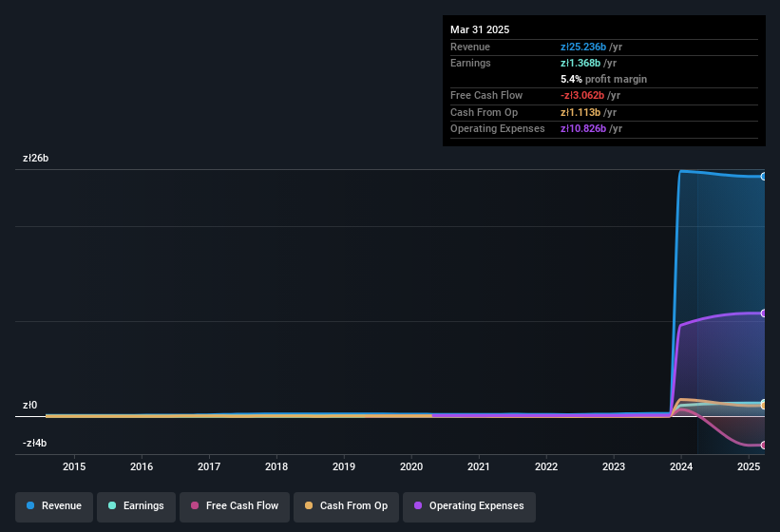Screen dimensions: 780x532
Task: Click the 2024 x-axis label
Action: point(681,466)
